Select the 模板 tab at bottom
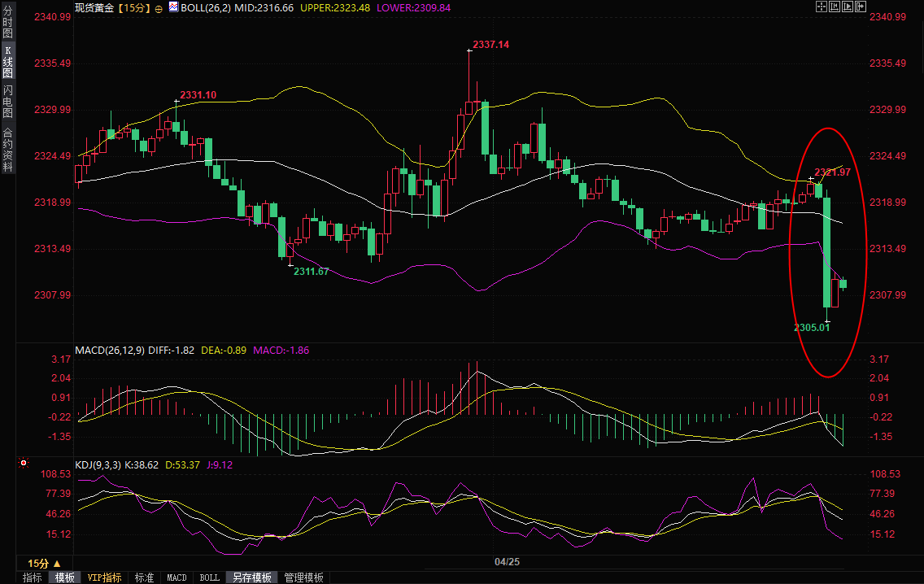 [64, 577]
